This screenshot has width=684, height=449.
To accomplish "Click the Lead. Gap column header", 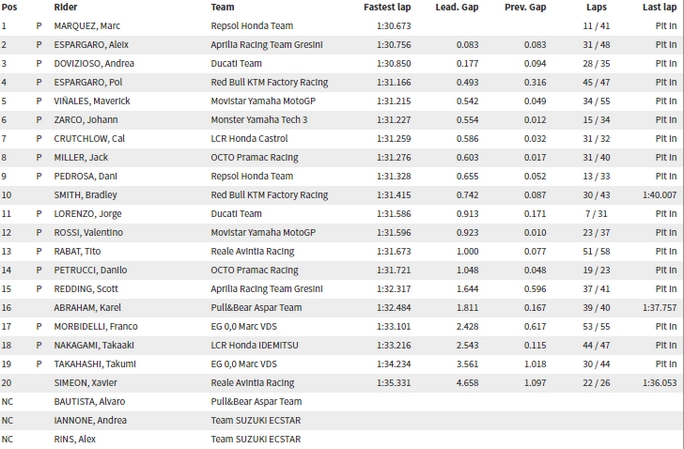I will [x=457, y=7].
